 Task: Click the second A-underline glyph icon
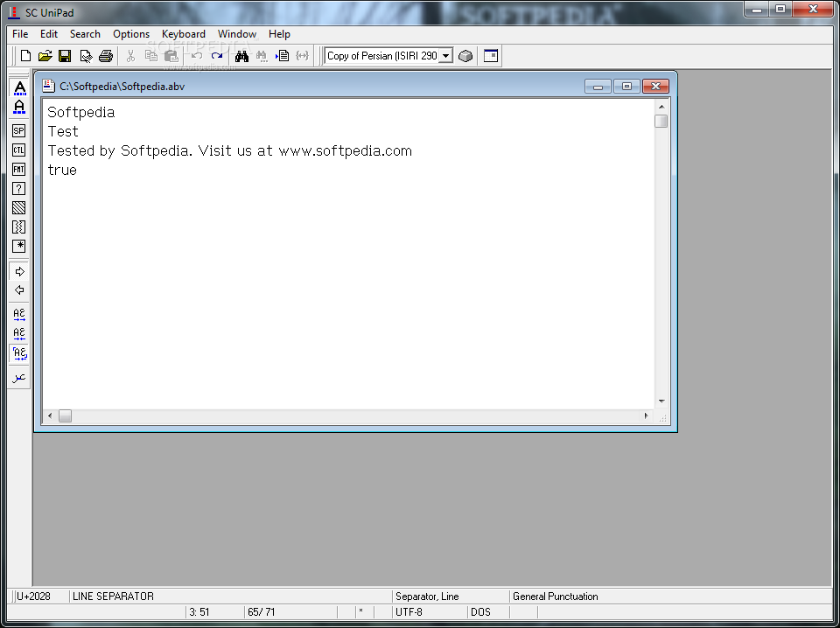pos(19,107)
